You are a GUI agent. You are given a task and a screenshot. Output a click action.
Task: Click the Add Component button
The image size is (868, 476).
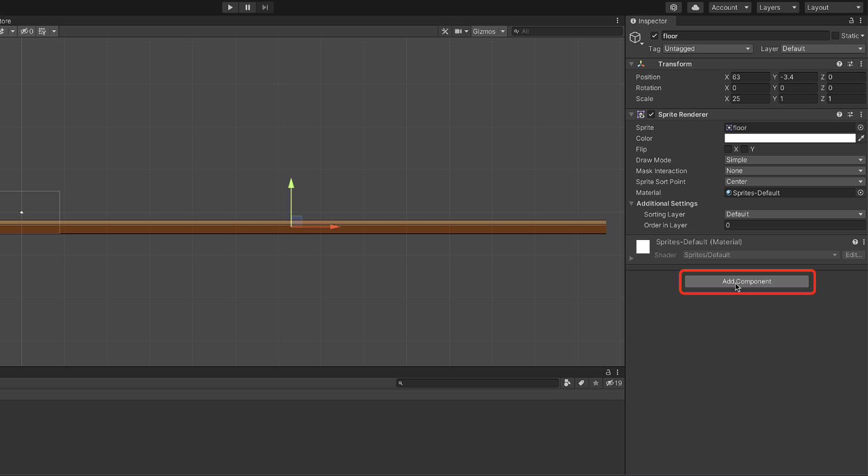(x=746, y=282)
